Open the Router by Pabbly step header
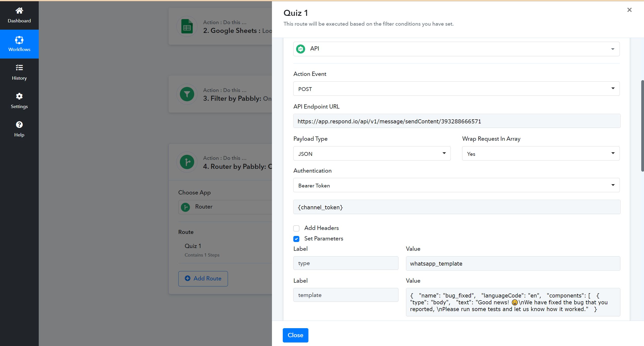This screenshot has height=346, width=644. (x=220, y=162)
